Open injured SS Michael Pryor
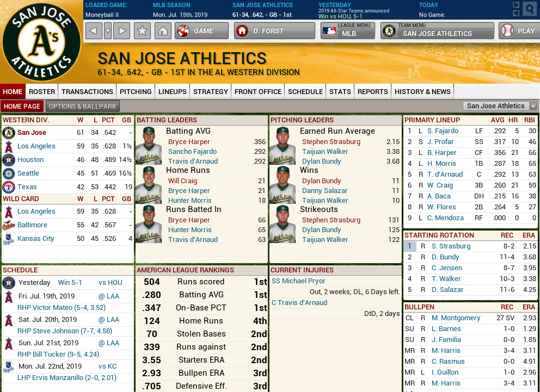Viewport: 540px width, 392px height. [x=298, y=281]
